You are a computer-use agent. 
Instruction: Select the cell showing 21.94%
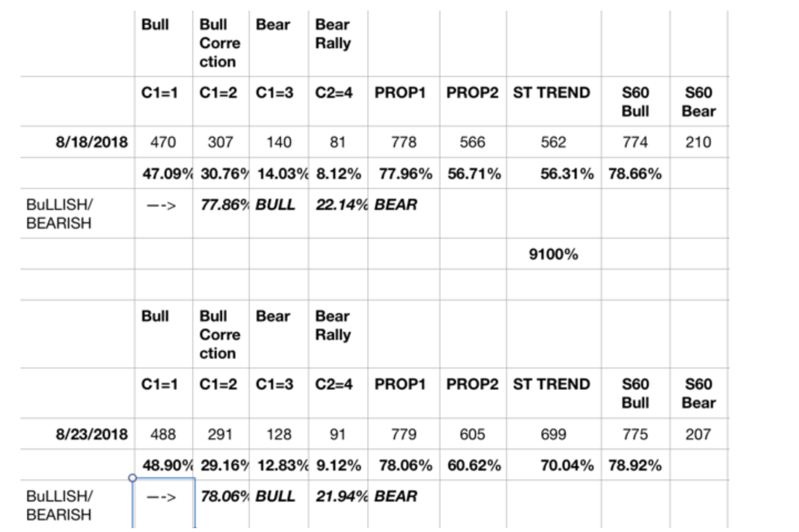point(339,497)
